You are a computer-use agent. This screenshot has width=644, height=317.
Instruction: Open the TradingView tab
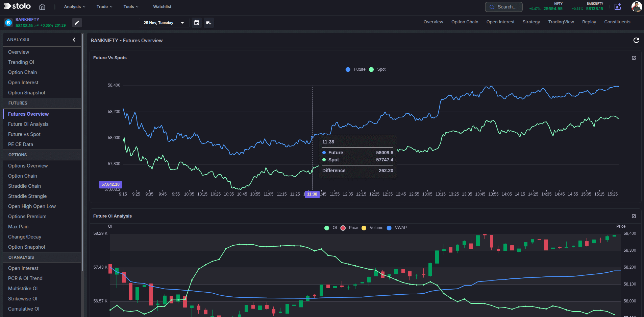click(x=561, y=22)
